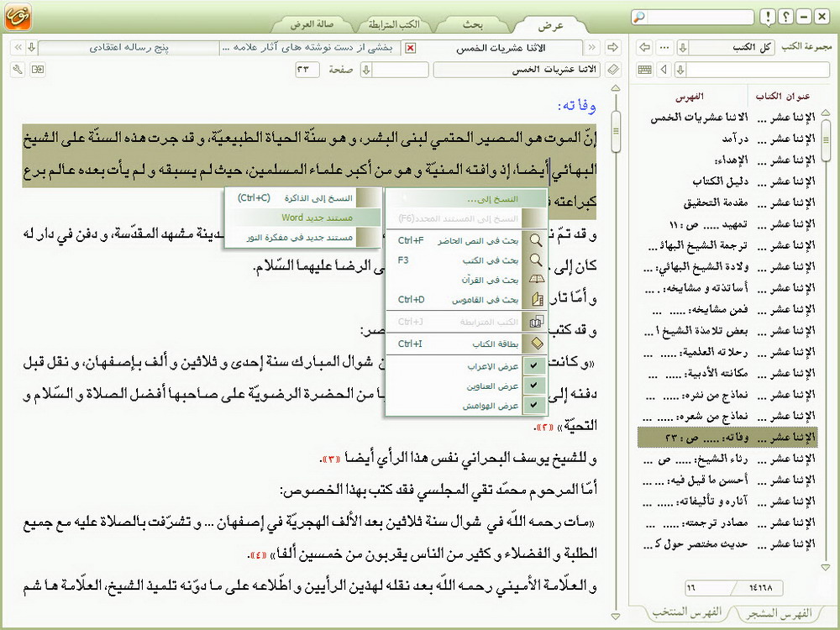
Task: Click the wrench settings icon
Action: click(18, 70)
